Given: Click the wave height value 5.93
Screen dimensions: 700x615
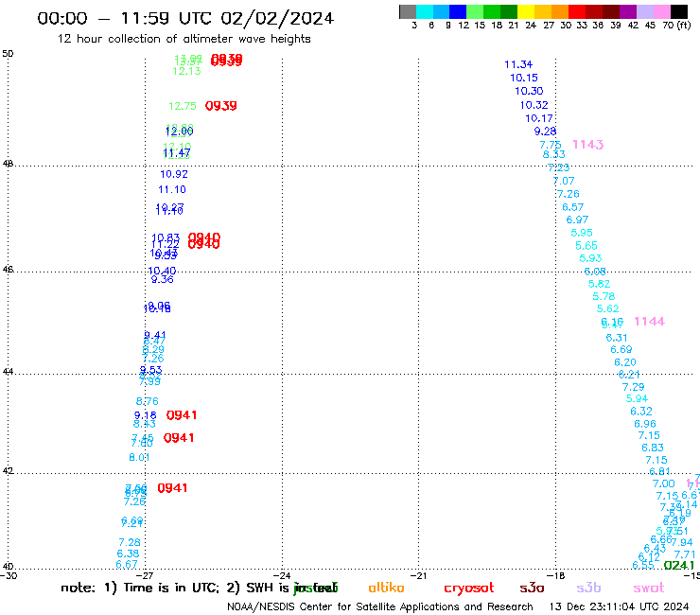Looking at the screenshot, I should [590, 258].
